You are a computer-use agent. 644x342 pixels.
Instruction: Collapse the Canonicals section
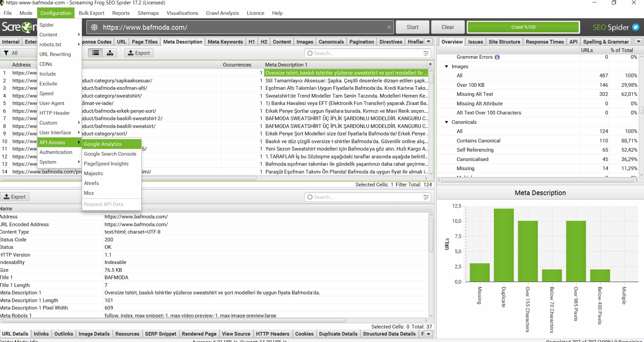click(447, 122)
